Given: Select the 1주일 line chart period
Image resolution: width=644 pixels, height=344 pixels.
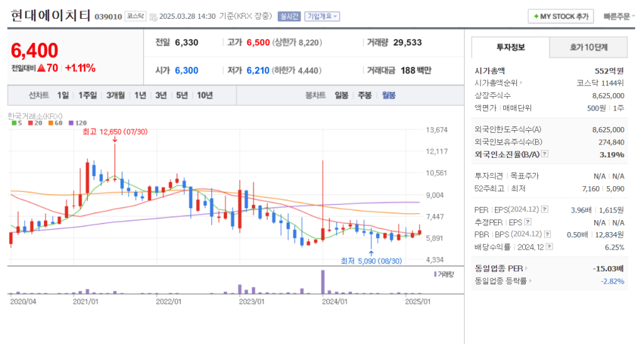Looking at the screenshot, I should 87,95.
